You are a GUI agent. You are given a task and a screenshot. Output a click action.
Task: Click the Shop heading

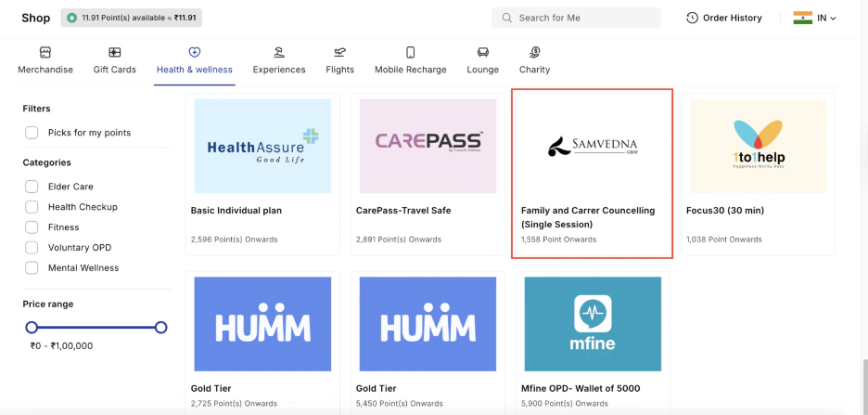[36, 18]
